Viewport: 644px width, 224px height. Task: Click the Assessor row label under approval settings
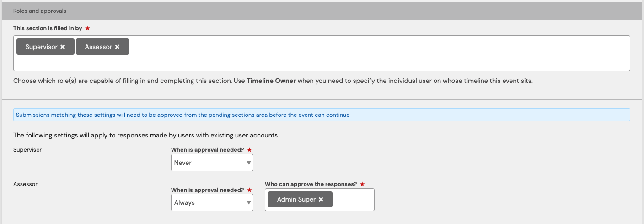point(25,184)
